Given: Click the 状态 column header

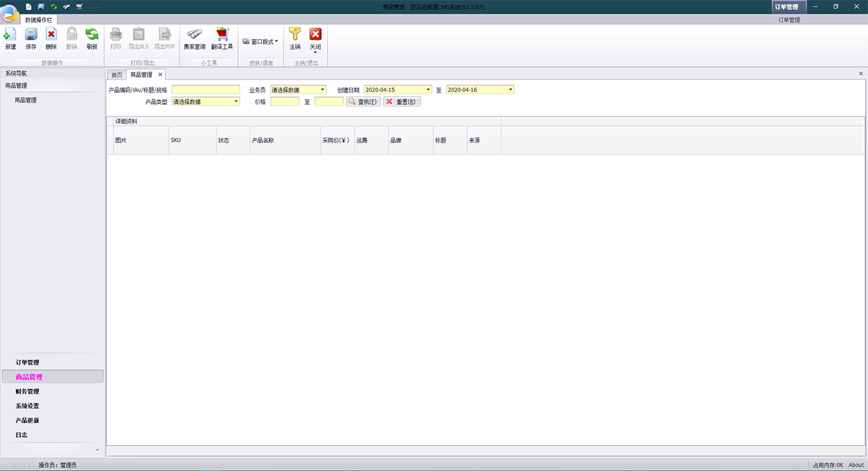Looking at the screenshot, I should 232,140.
